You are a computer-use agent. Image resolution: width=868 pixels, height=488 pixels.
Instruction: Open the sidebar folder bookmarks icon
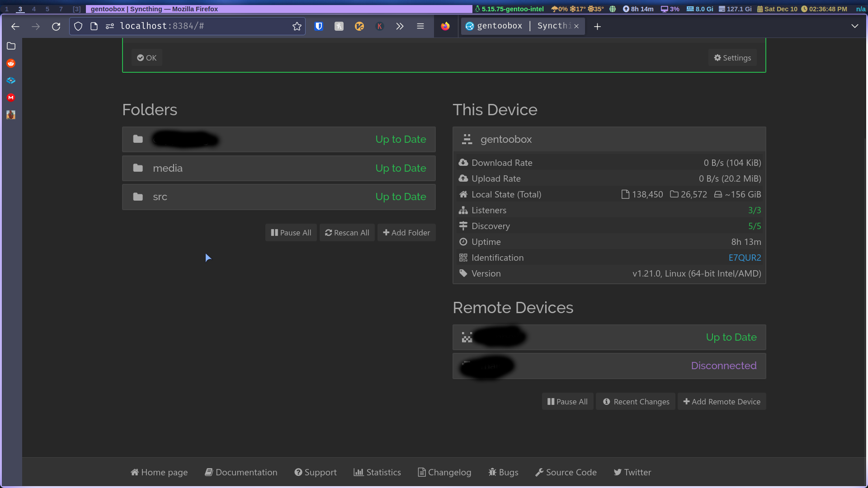coord(11,46)
